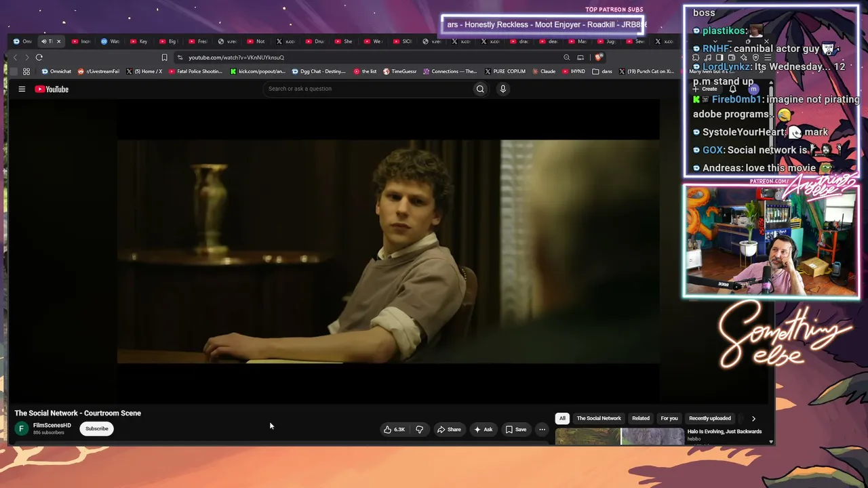868x488 pixels.
Task: Select 'The Social Network' filter chip
Action: click(x=599, y=418)
